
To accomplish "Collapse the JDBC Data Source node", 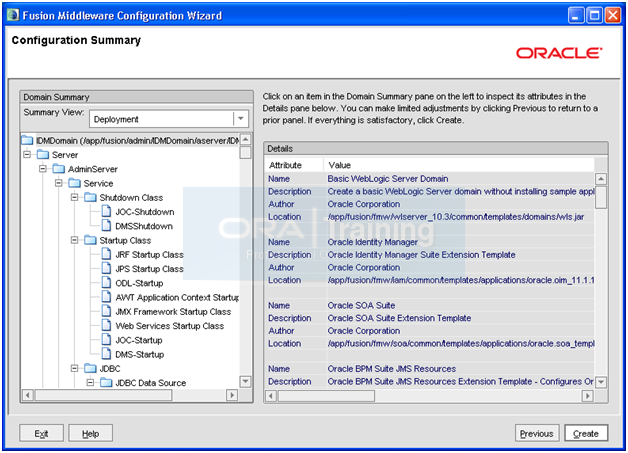I will point(91,383).
